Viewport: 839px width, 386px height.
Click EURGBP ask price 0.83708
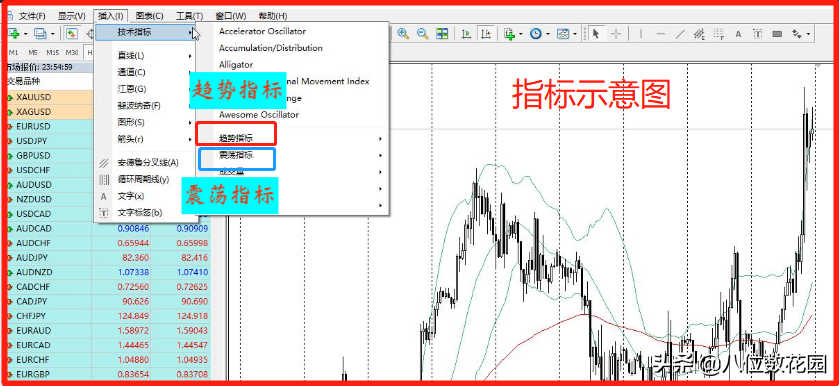[x=191, y=374]
